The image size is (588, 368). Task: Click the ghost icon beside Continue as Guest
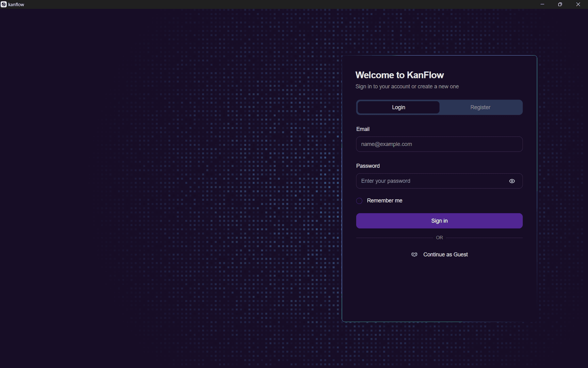coord(414,255)
